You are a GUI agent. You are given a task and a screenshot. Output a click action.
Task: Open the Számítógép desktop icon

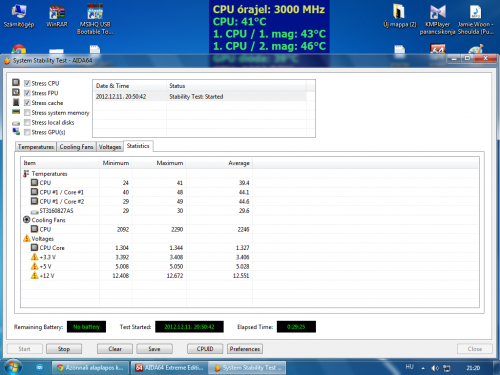[19, 16]
